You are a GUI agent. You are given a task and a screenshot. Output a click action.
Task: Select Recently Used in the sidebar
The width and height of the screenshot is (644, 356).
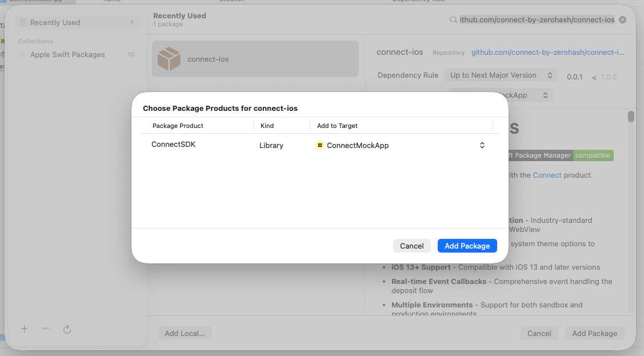[78, 23]
